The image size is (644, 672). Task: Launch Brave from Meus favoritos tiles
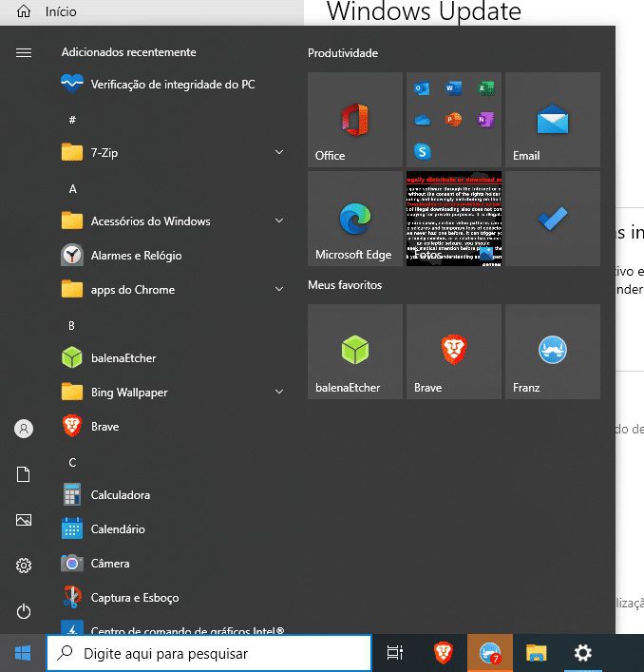click(x=453, y=352)
